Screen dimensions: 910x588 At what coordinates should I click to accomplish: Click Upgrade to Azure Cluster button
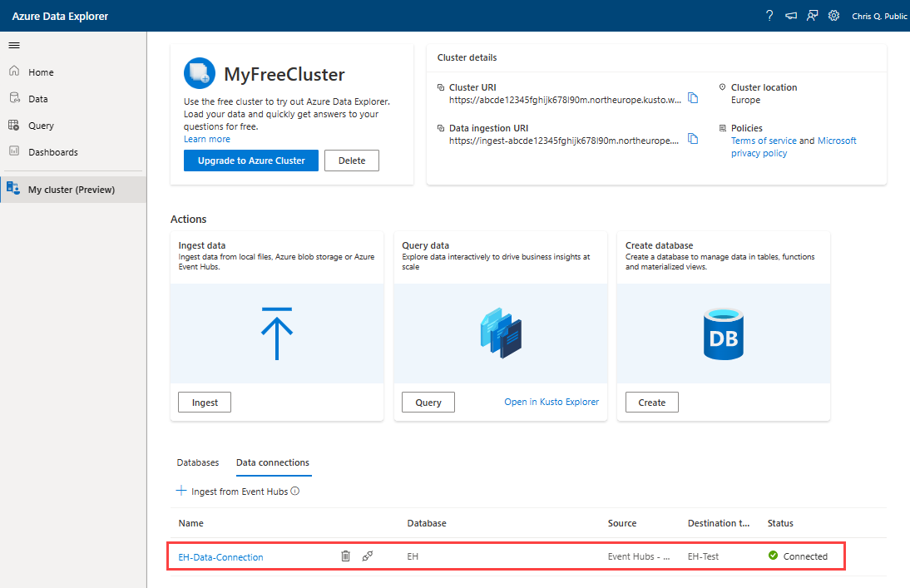251,161
